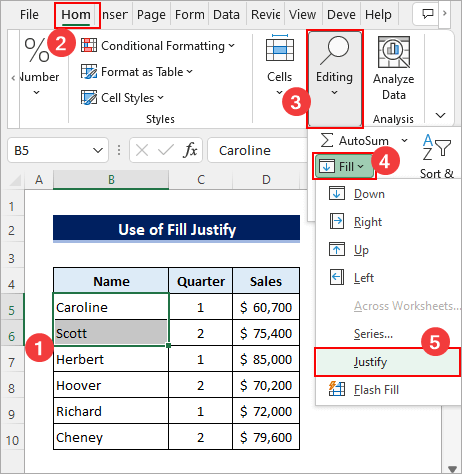Click the Fill Right icon

[337, 221]
